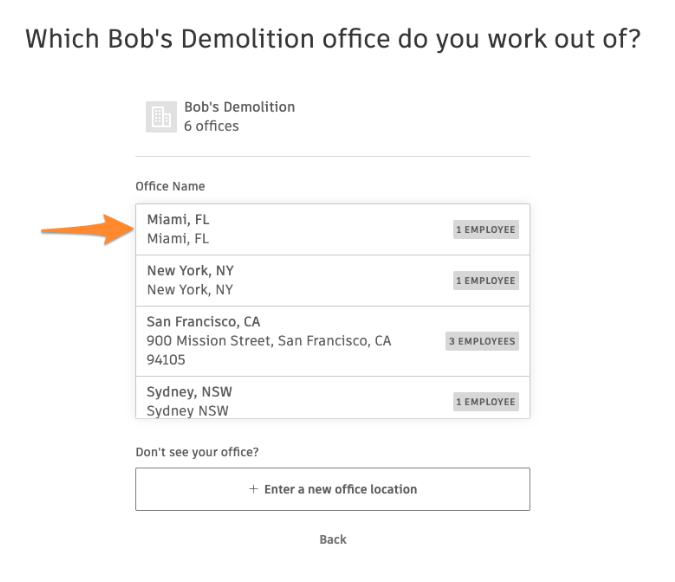This screenshot has height=582, width=675.
Task: Click the Office Name label
Action: (x=170, y=186)
